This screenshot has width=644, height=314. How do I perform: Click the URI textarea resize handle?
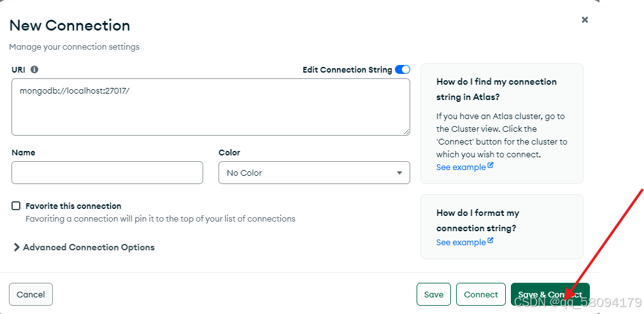[x=406, y=131]
